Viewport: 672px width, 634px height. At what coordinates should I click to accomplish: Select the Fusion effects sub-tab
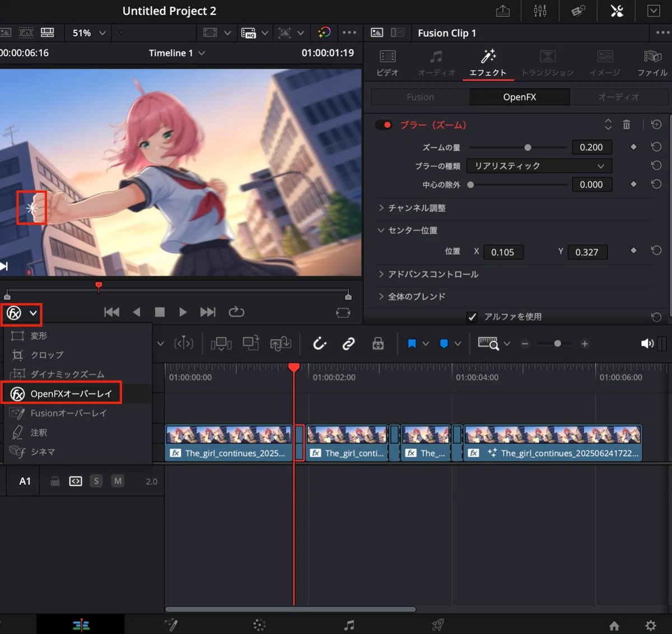(420, 97)
